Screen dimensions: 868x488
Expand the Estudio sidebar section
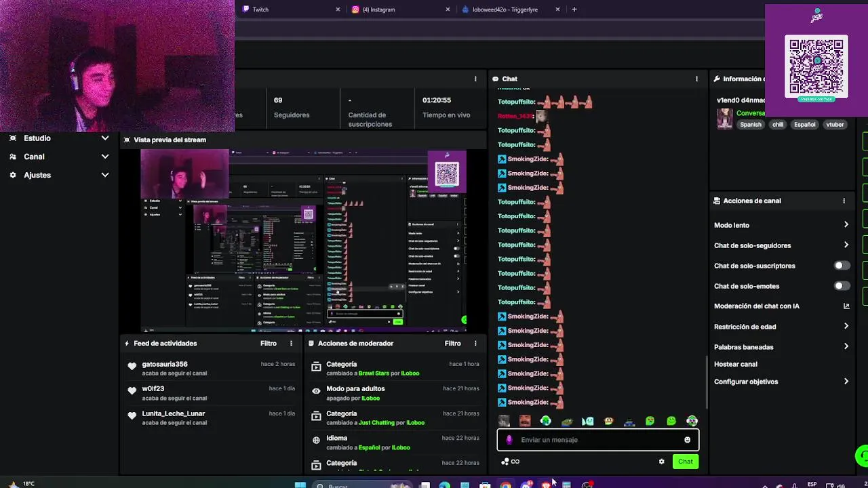click(105, 138)
